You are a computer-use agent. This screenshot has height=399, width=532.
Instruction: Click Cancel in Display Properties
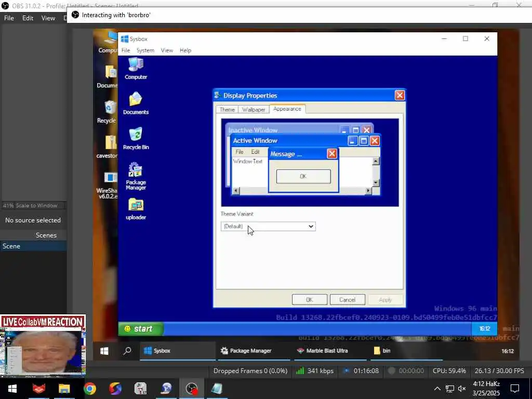coord(348,300)
